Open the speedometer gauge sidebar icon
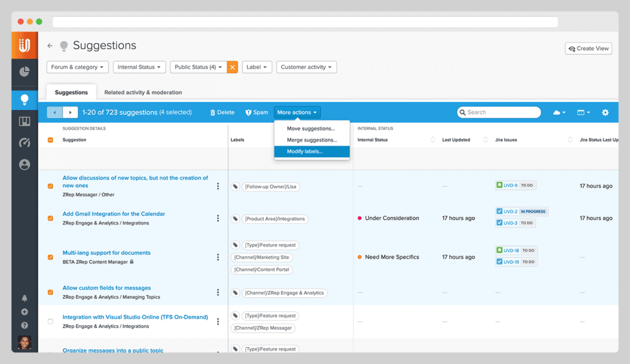The height and width of the screenshot is (364, 630). (25, 143)
